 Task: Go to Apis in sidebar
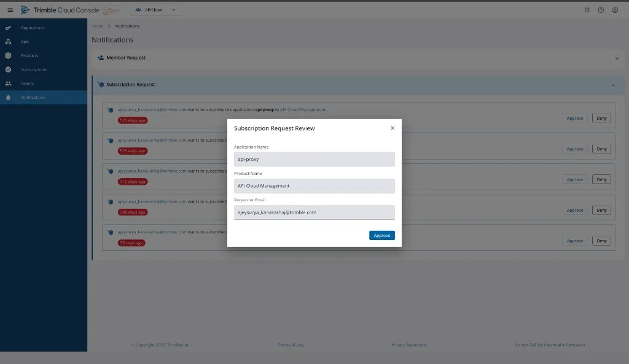[25, 42]
